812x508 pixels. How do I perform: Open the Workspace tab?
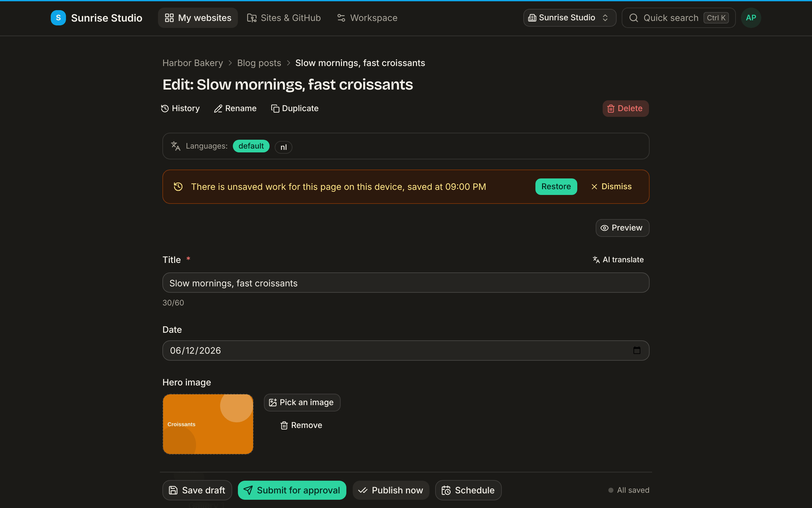click(367, 18)
